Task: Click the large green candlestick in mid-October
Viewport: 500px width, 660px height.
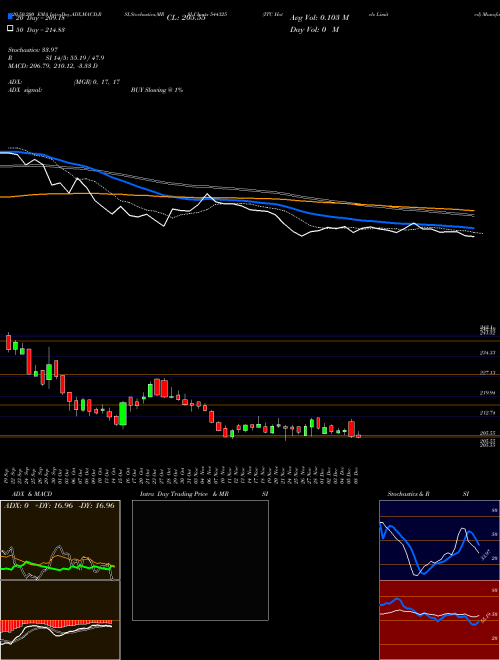Action: [123, 414]
